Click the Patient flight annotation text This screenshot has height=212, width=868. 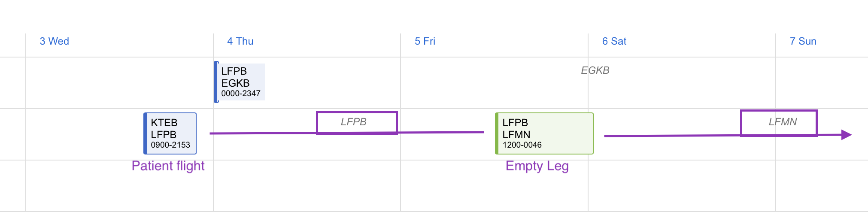[168, 166]
